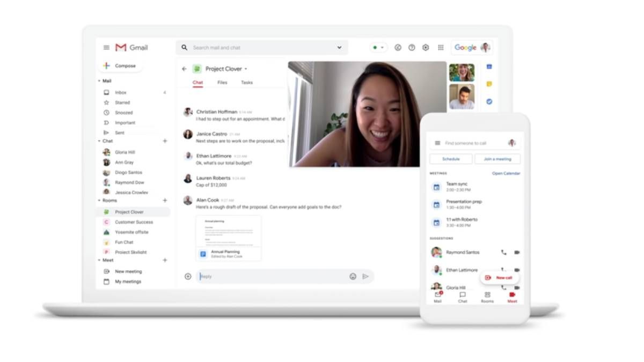Insert an emoji in the reply box
644x362 pixels.
pyautogui.click(x=352, y=276)
